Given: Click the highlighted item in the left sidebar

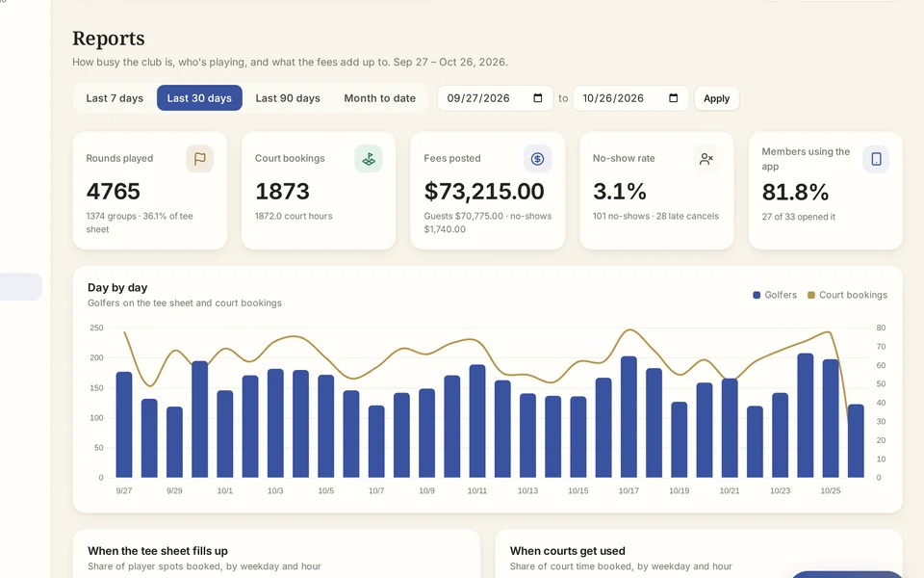Looking at the screenshot, I should 20,287.
